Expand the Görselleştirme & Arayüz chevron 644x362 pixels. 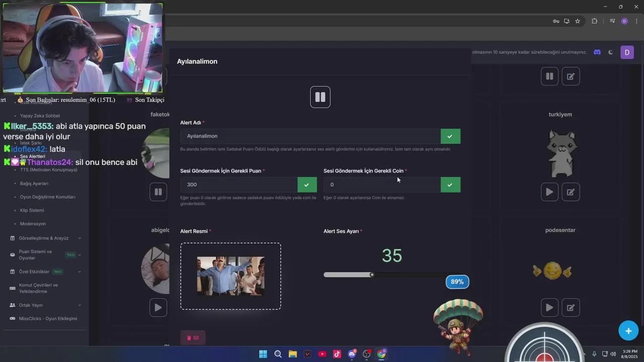tap(79, 238)
